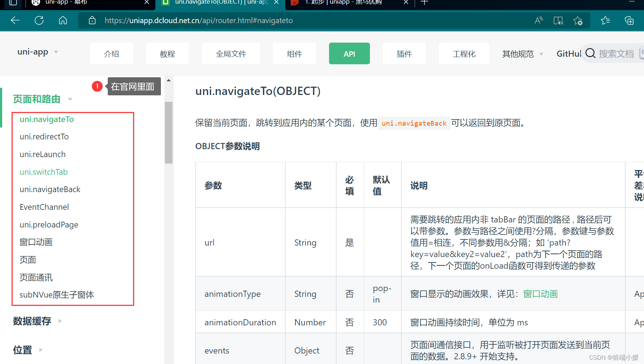Click the animationDuration parameter cell
Image resolution: width=644 pixels, height=364 pixels.
240,322
